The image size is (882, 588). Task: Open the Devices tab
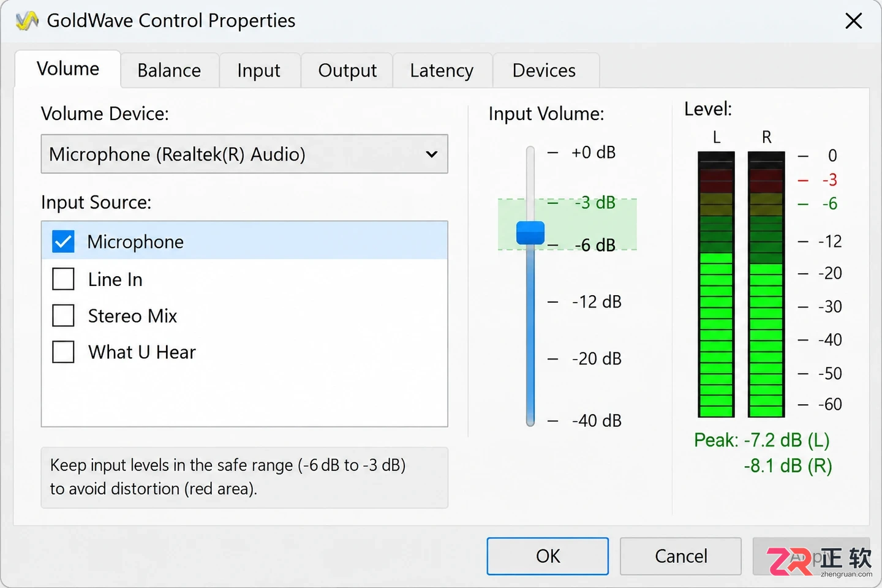pyautogui.click(x=544, y=70)
